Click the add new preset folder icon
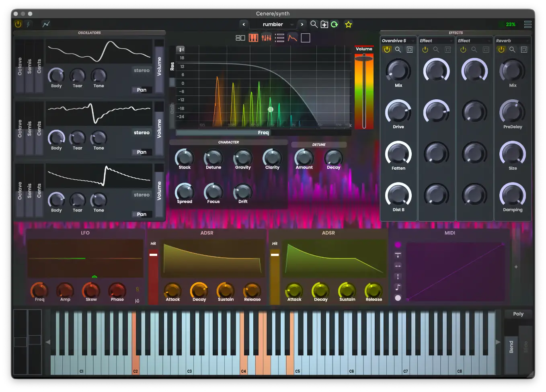 click(324, 25)
